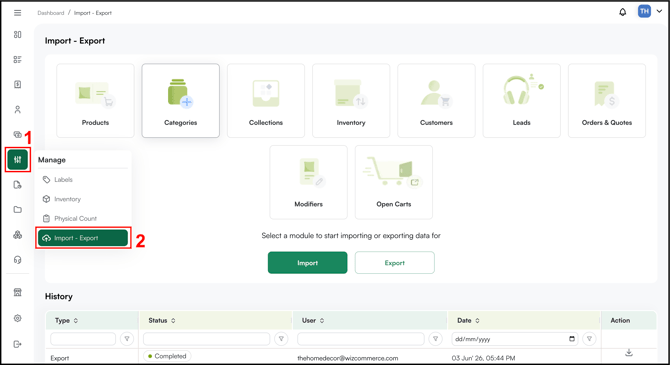Screen dimensions: 670x365
Task: Open the storefront icon in sidebar
Action: (x=18, y=292)
